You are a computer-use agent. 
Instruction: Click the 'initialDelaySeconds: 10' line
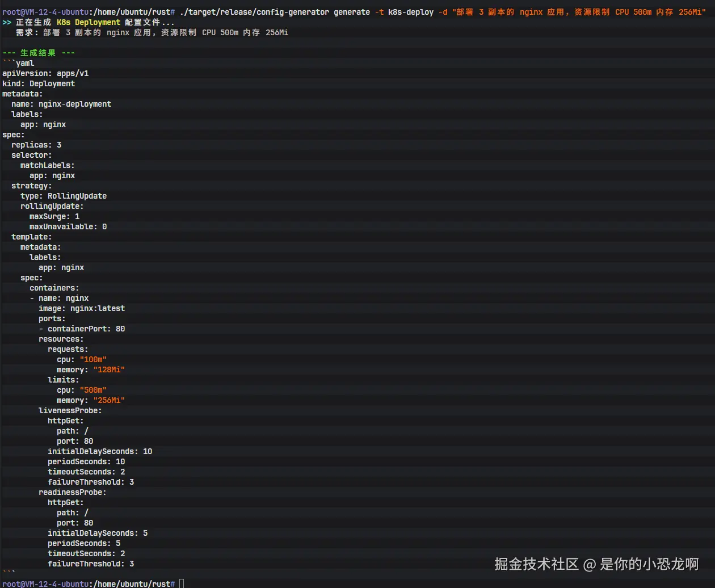coord(100,451)
